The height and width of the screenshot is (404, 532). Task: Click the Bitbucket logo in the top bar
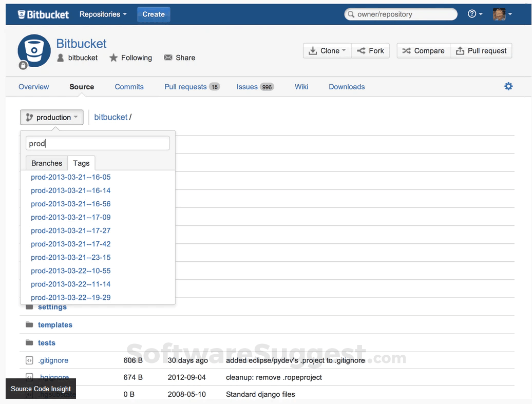43,14
